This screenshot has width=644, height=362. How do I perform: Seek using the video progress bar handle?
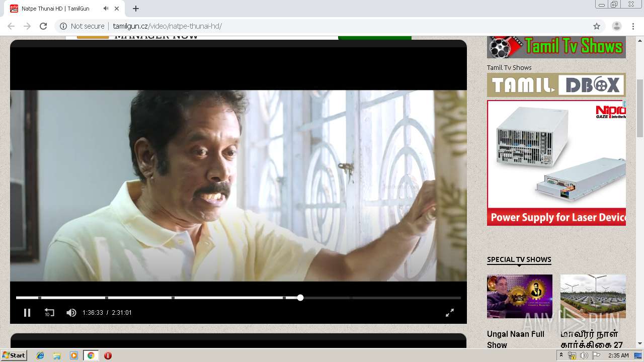click(x=300, y=298)
